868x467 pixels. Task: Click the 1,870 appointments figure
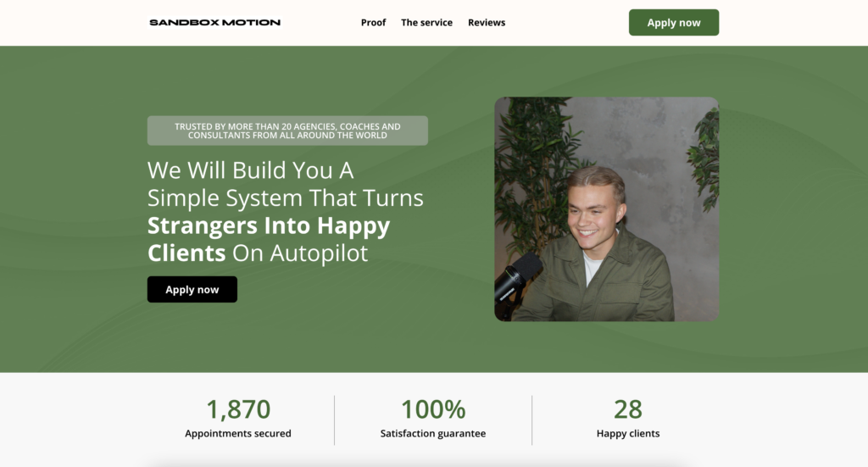point(238,409)
